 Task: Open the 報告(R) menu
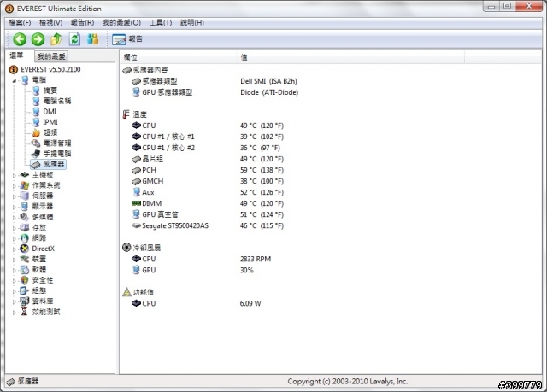coord(82,23)
